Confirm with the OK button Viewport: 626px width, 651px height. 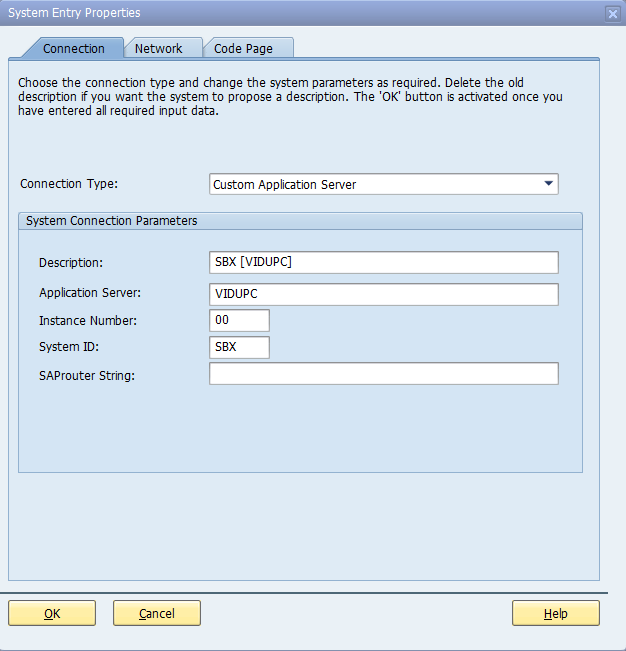pyautogui.click(x=52, y=613)
